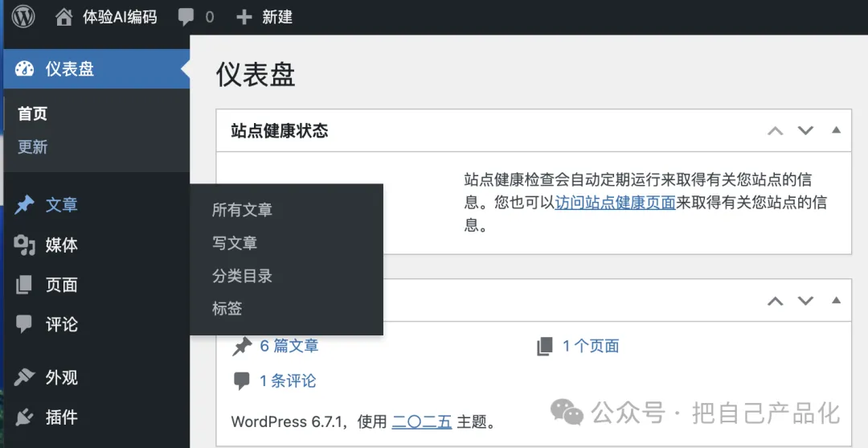Open the 访问站点健康页面 link
The width and height of the screenshot is (868, 448).
coord(615,202)
